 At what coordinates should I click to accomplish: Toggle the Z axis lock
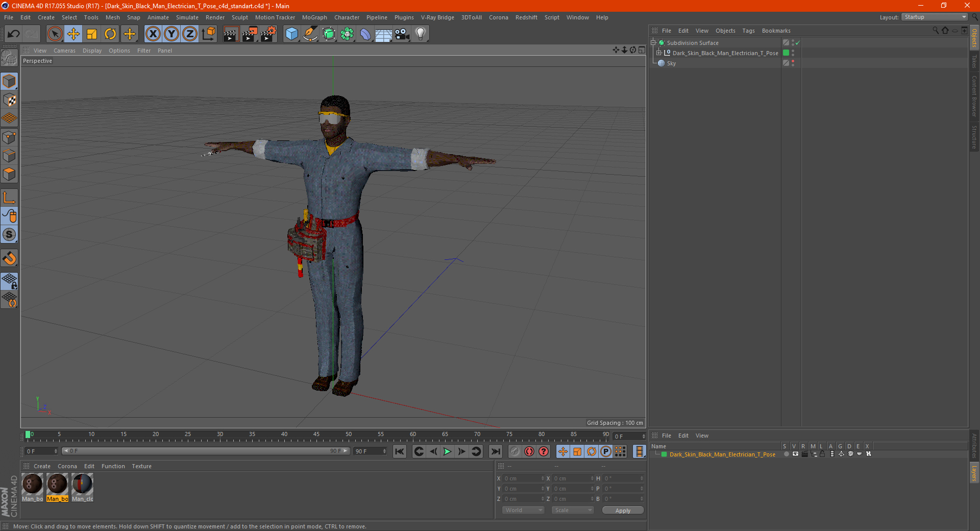point(190,34)
